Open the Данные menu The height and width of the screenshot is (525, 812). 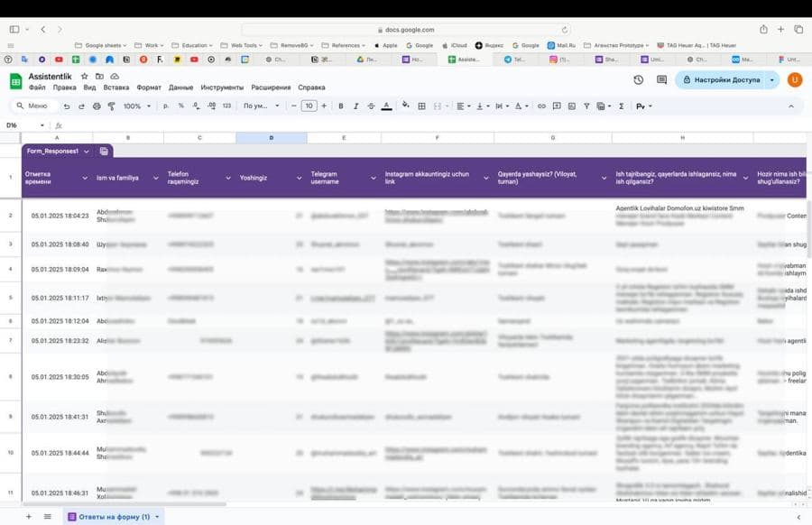coord(180,87)
